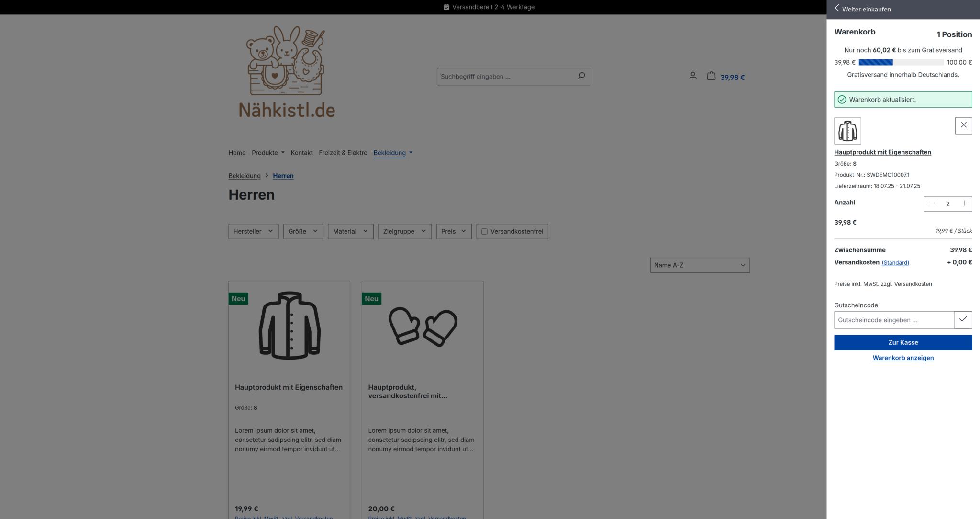Image resolution: width=980 pixels, height=519 pixels.
Task: Click the green success checkmark icon
Action: pos(842,100)
